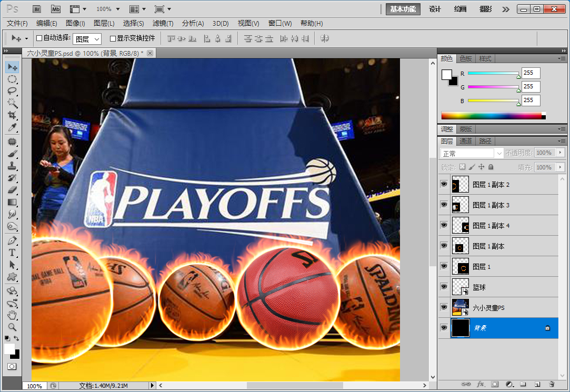Switch to the 基本功能 workspace
The image size is (570, 392).
click(403, 9)
